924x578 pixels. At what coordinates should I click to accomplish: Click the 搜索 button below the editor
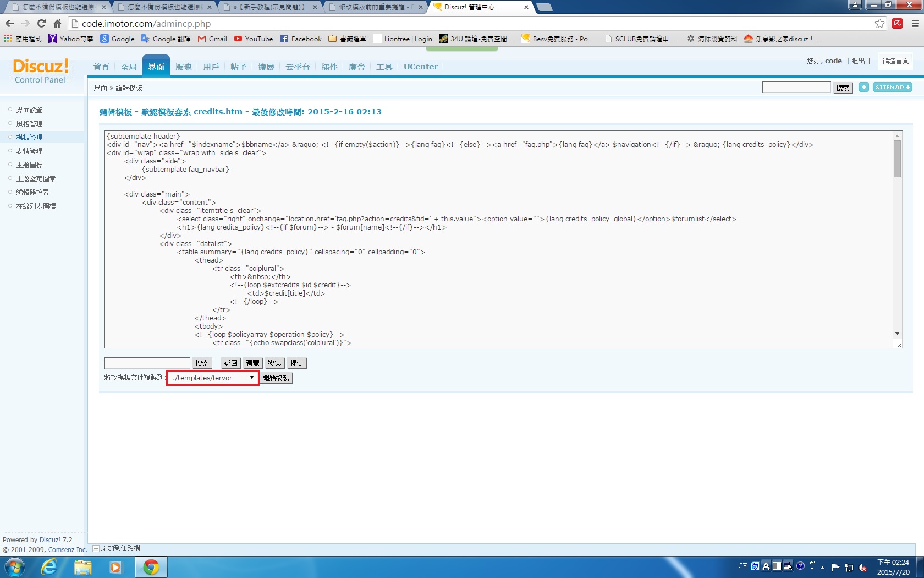pyautogui.click(x=202, y=363)
